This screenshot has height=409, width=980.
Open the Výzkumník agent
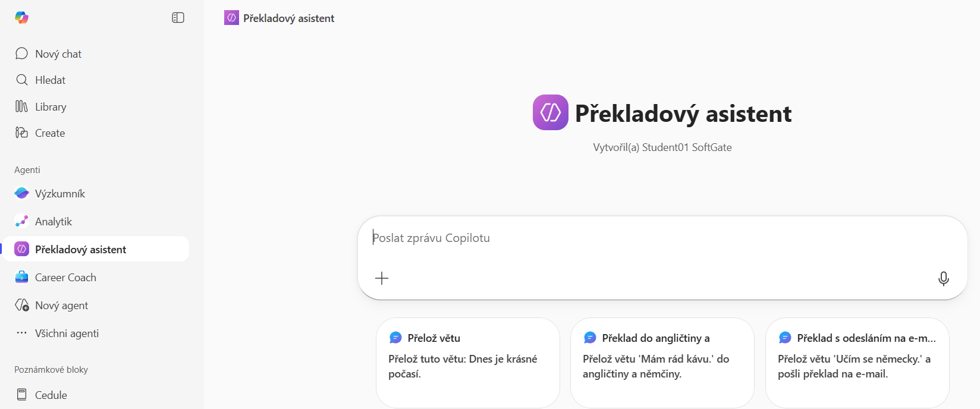click(59, 194)
